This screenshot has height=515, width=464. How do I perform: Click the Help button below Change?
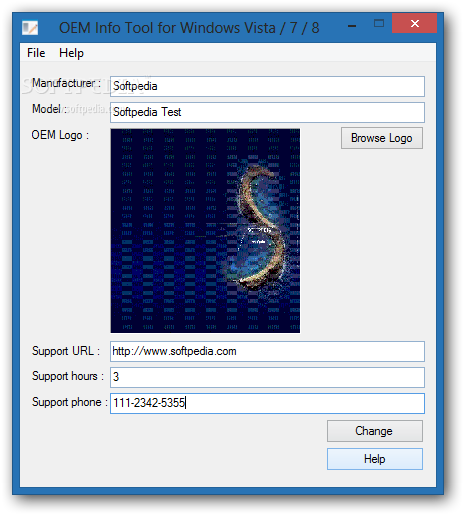(375, 459)
